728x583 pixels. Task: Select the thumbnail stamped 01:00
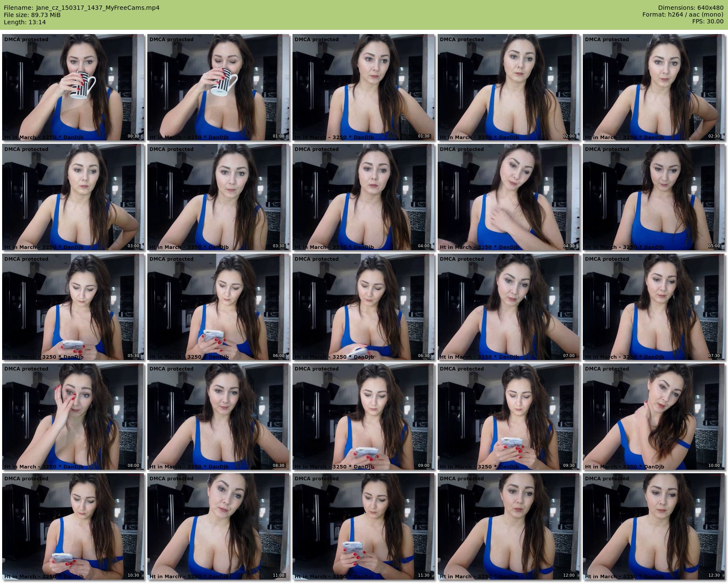pos(218,87)
